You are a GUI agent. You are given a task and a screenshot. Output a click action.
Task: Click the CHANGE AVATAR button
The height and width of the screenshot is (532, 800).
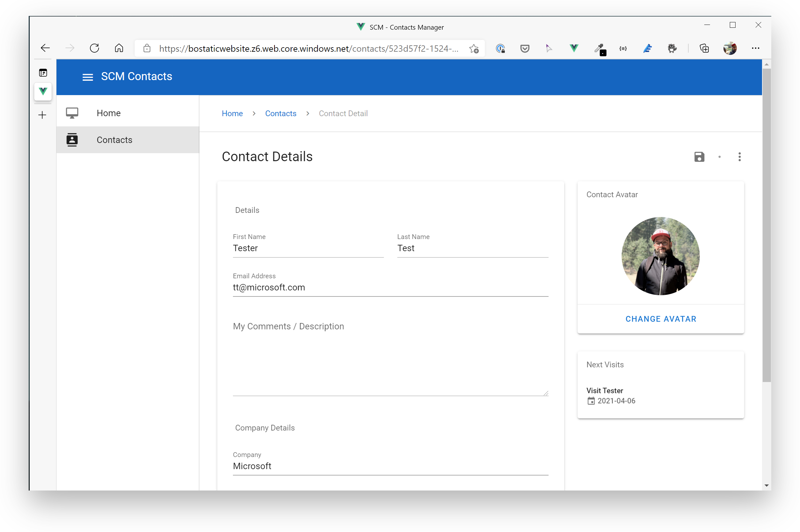pyautogui.click(x=660, y=318)
